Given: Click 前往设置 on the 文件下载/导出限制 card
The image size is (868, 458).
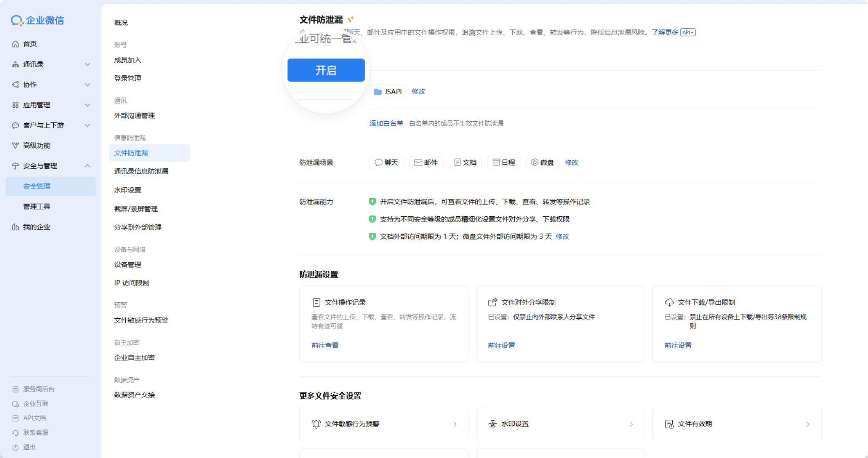Looking at the screenshot, I should [x=678, y=345].
